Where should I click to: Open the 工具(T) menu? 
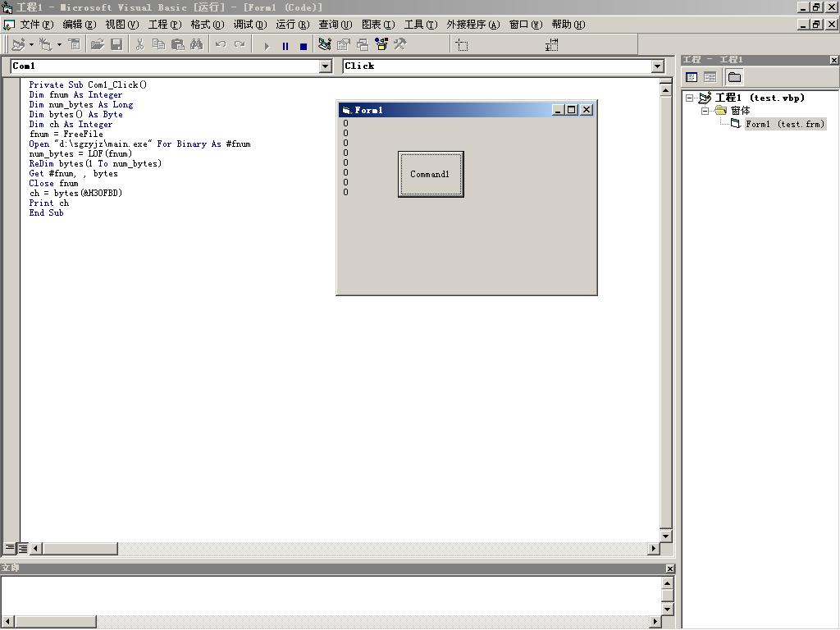pyautogui.click(x=420, y=25)
